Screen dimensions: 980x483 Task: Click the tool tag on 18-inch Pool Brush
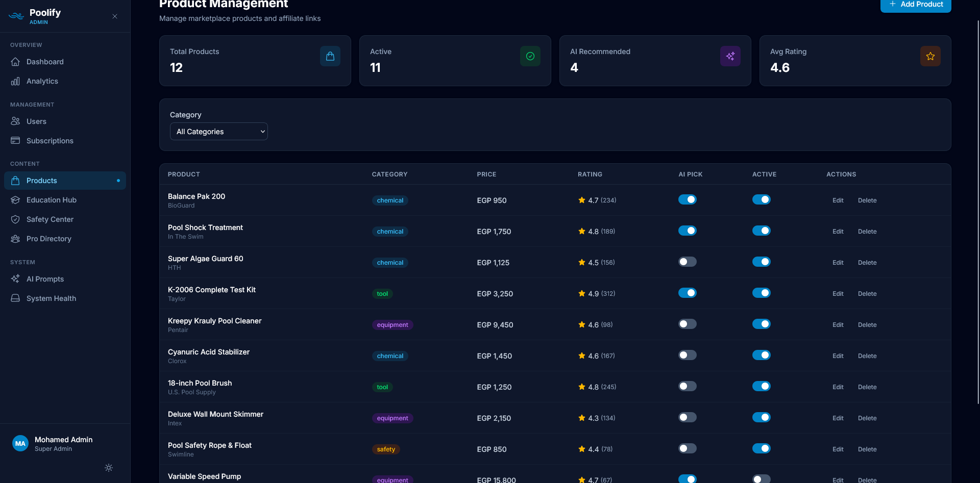[x=382, y=387]
